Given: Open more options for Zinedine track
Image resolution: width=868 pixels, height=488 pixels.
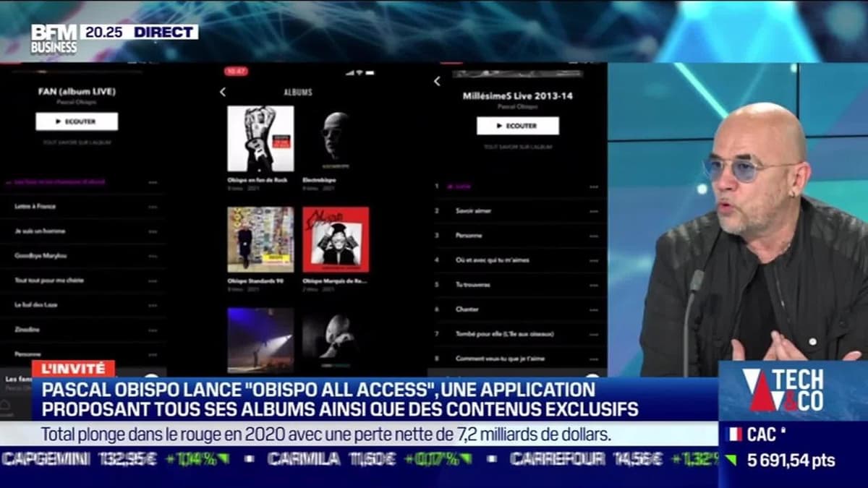Looking at the screenshot, I should click(x=153, y=329).
